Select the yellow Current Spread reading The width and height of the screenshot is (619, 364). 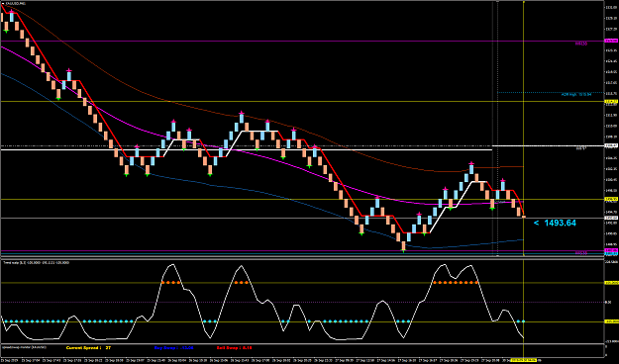(x=88, y=348)
